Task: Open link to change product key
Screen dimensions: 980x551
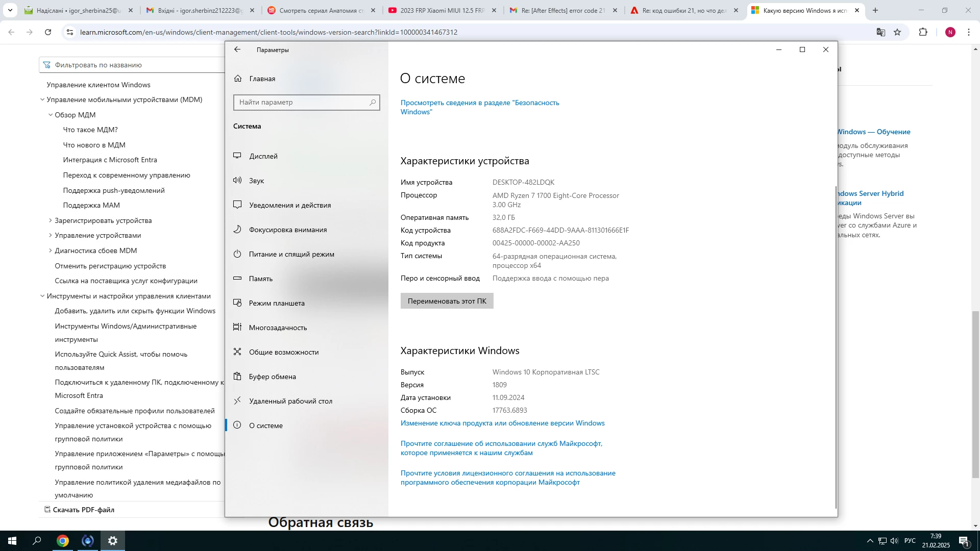Action: 502,423
